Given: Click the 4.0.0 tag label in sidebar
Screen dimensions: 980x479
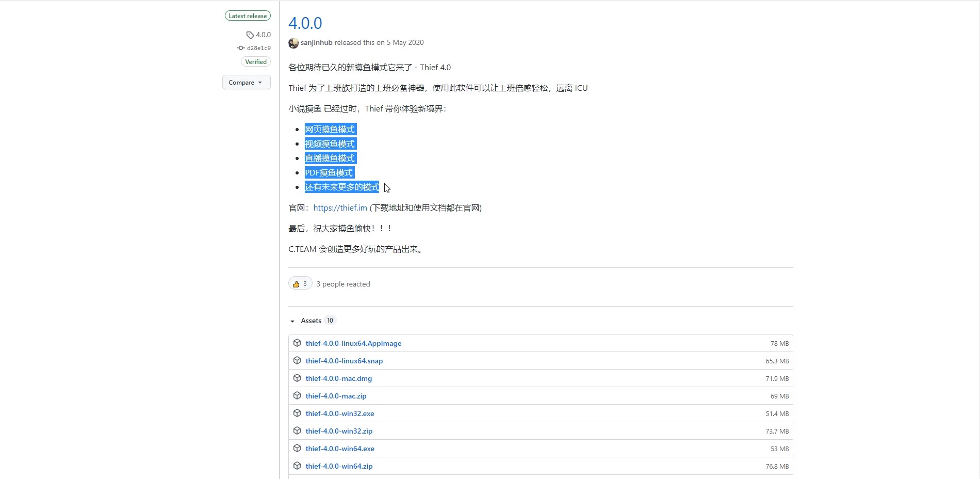Looking at the screenshot, I should (262, 35).
